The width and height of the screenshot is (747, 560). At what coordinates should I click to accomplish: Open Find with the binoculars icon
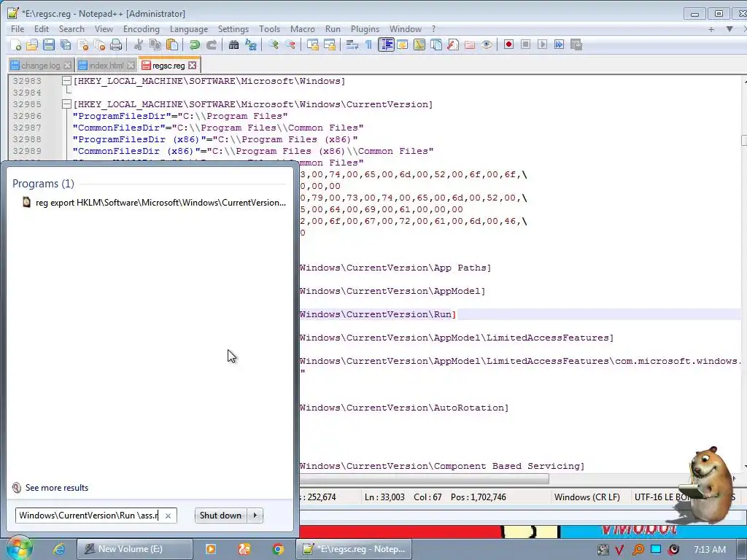click(x=233, y=44)
